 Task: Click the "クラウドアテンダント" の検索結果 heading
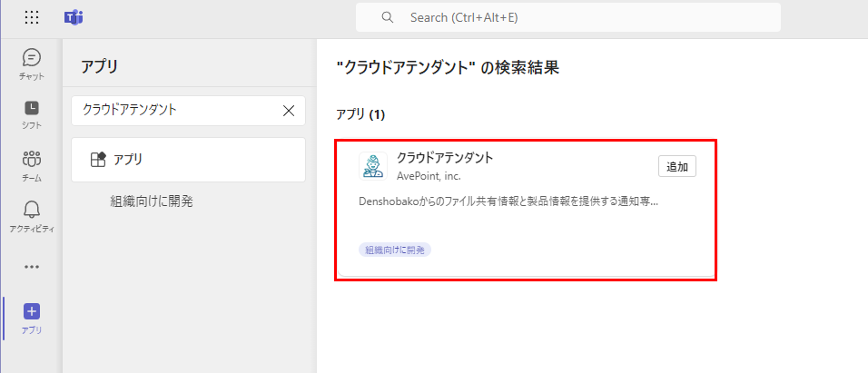tap(448, 67)
